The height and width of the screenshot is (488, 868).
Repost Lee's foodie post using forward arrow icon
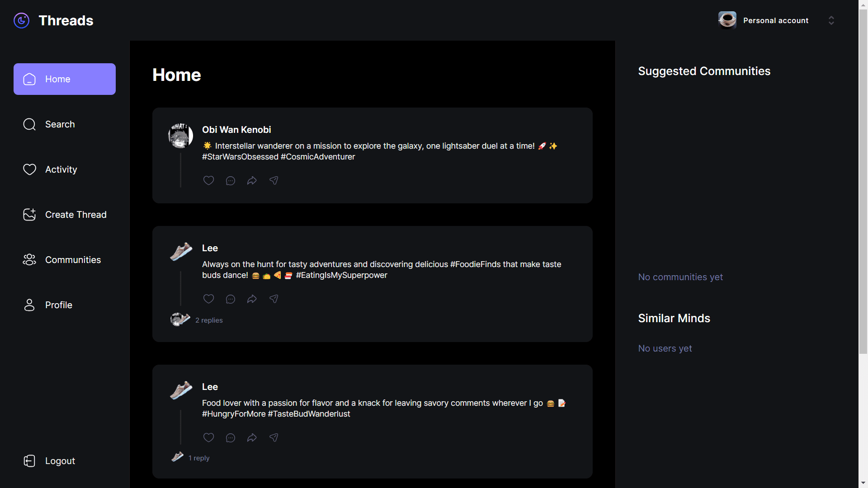[252, 299]
